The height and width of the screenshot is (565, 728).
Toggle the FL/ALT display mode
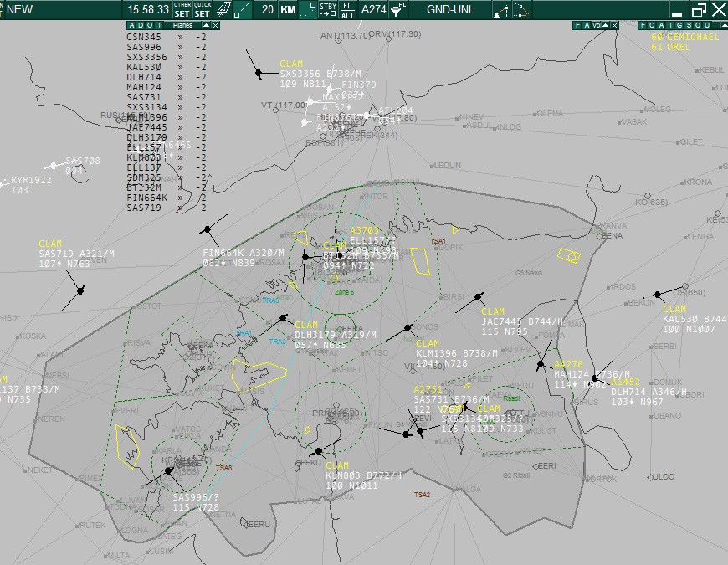tap(347, 10)
